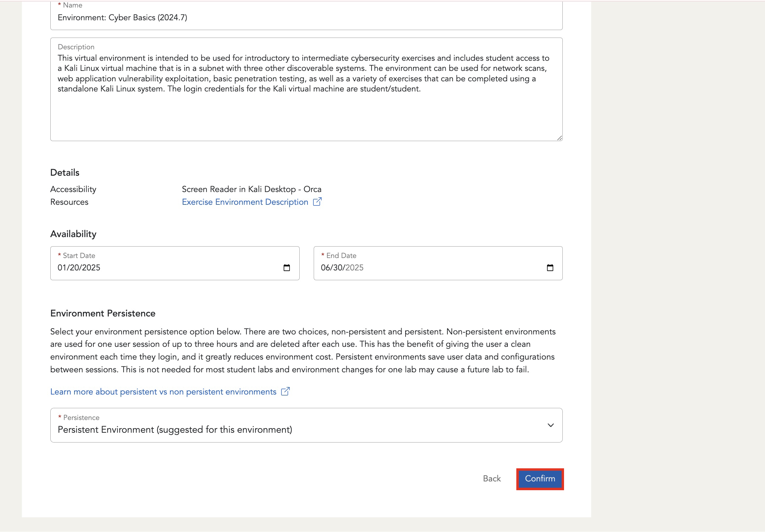Click the Confirm button

coord(540,479)
